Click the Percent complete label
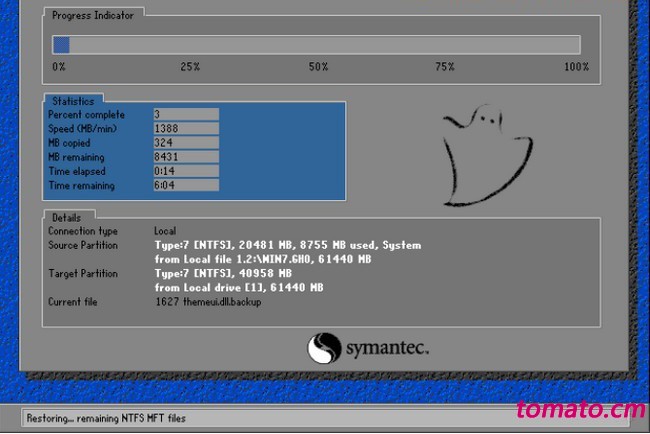650x434 pixels. click(x=86, y=115)
